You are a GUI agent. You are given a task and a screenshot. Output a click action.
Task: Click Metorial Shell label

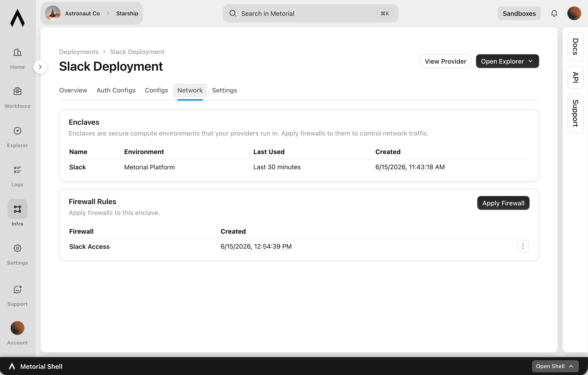tap(41, 366)
